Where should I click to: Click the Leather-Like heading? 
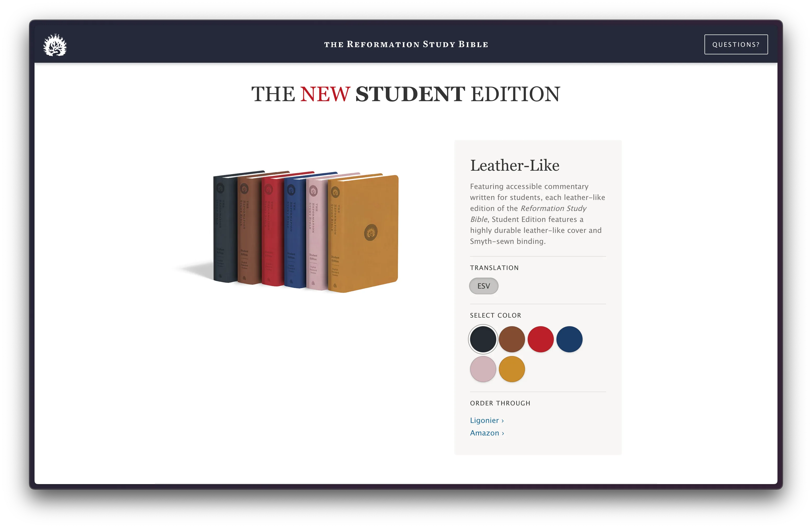pos(515,165)
